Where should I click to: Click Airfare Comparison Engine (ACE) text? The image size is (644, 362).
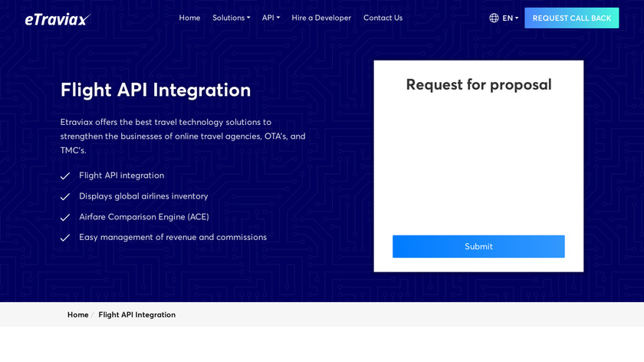[x=144, y=216]
